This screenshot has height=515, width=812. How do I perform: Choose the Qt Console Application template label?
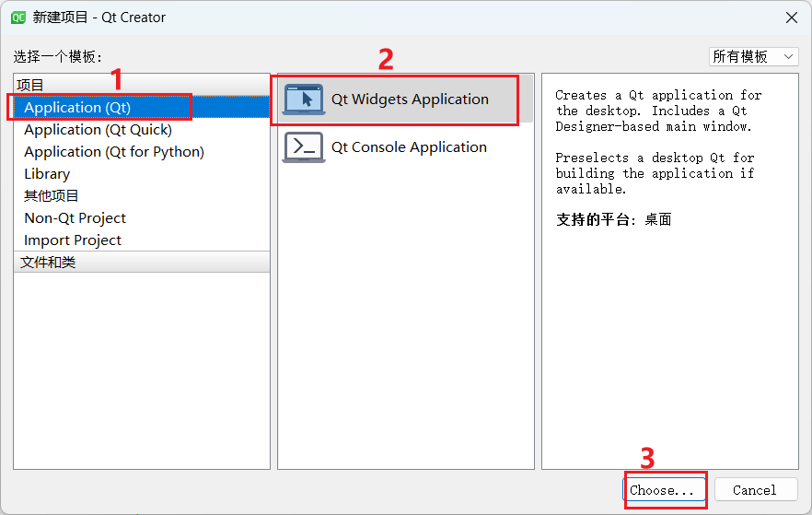pos(409,147)
